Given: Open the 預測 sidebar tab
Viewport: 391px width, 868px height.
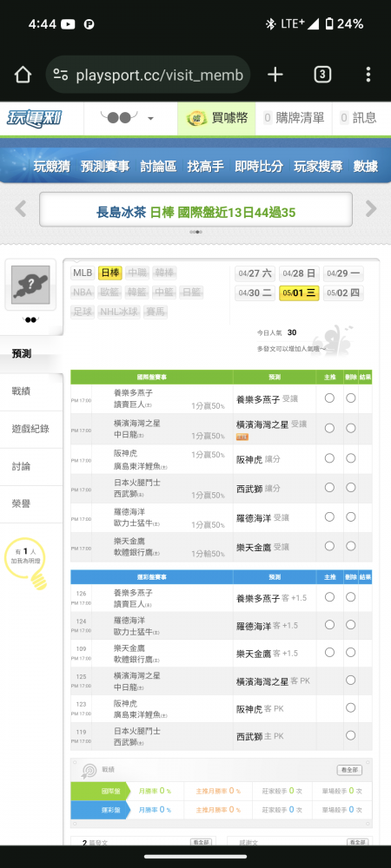Looking at the screenshot, I should 31,354.
